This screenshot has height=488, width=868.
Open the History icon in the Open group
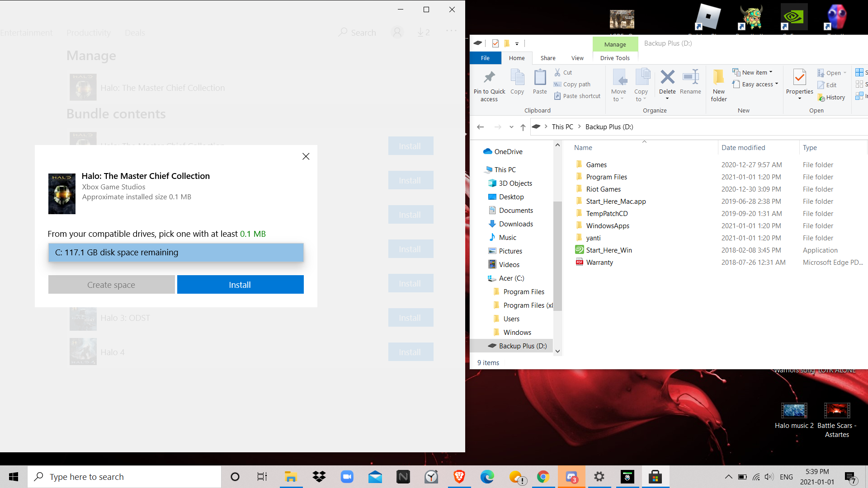[831, 97]
